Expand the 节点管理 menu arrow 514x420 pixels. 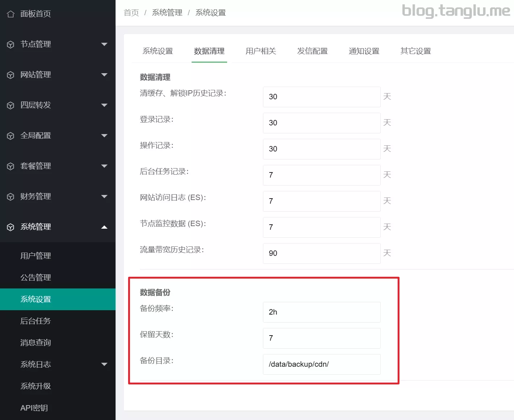104,44
